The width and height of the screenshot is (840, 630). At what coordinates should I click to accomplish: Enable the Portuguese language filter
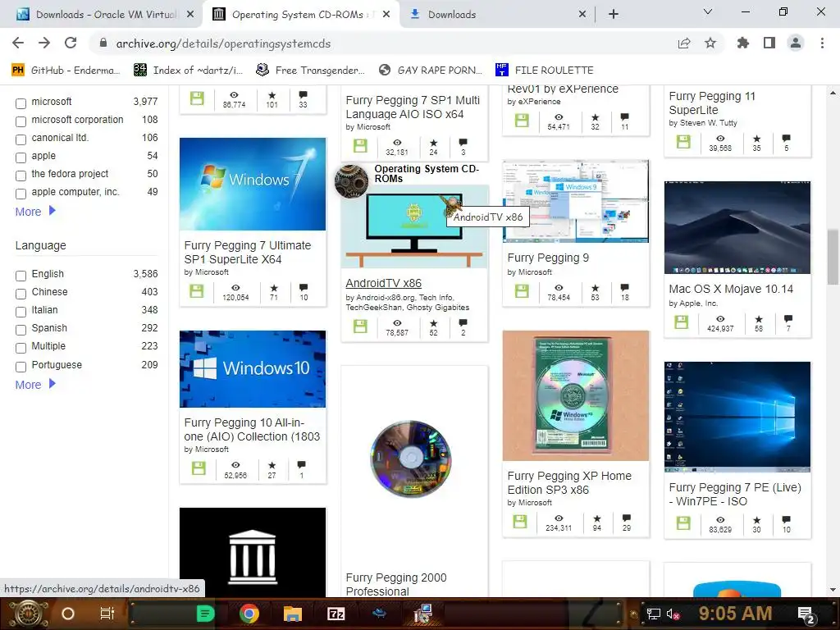point(21,367)
